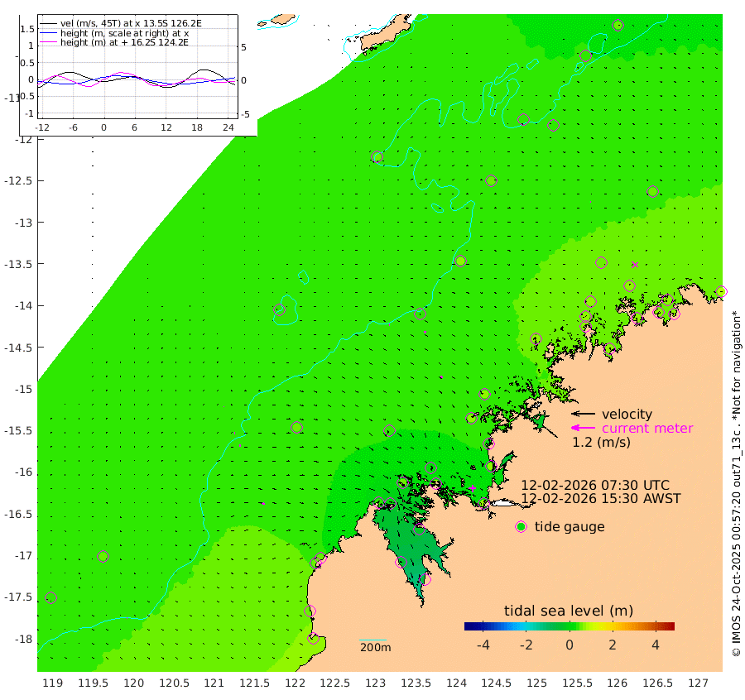Viewport: 745px width, 700px height.
Task: Click the '1.2 (m/s)' scale text
Action: click(x=602, y=443)
